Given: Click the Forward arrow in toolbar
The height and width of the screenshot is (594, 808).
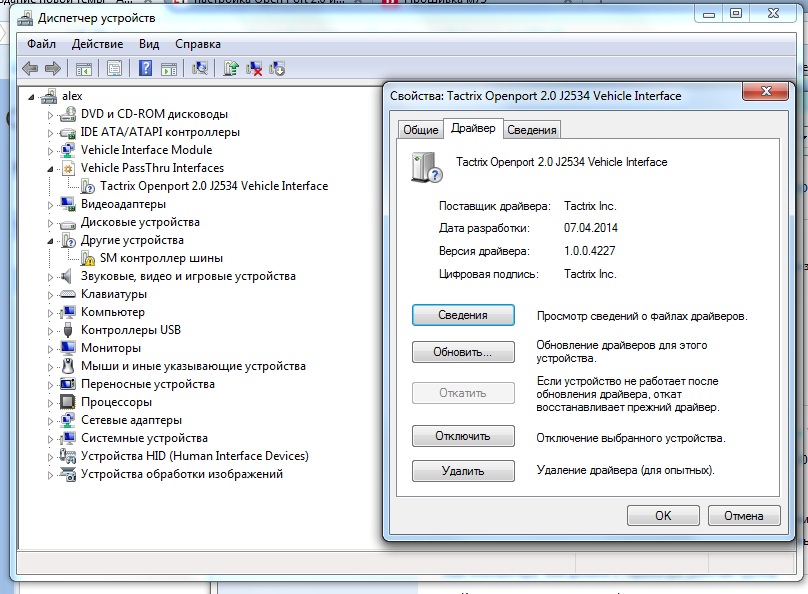Looking at the screenshot, I should click(53, 68).
